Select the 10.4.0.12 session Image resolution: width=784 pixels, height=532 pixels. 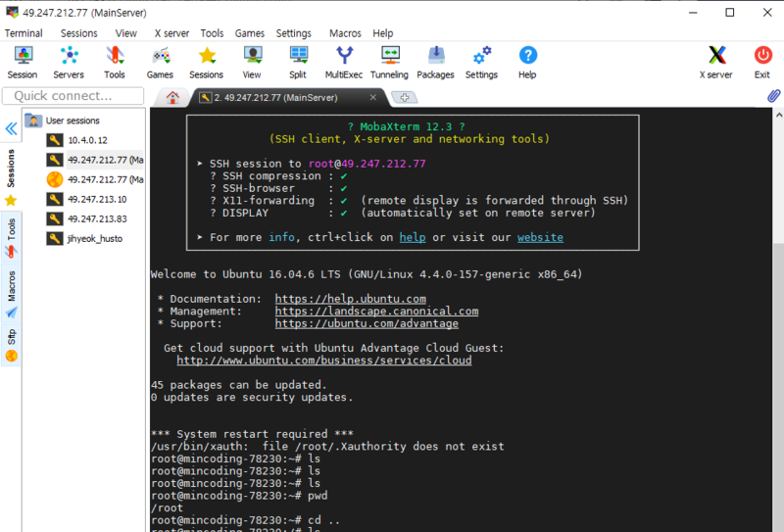(x=77, y=140)
